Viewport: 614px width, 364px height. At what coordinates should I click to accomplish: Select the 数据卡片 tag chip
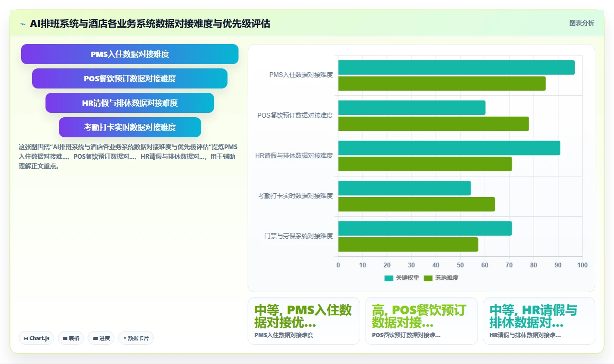tap(136, 338)
